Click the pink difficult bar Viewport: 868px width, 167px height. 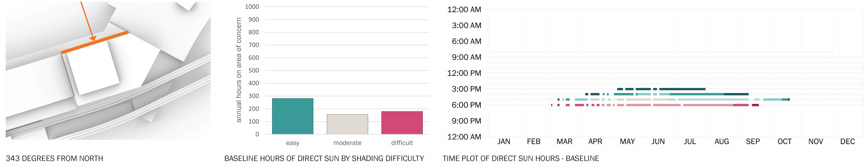(x=402, y=123)
